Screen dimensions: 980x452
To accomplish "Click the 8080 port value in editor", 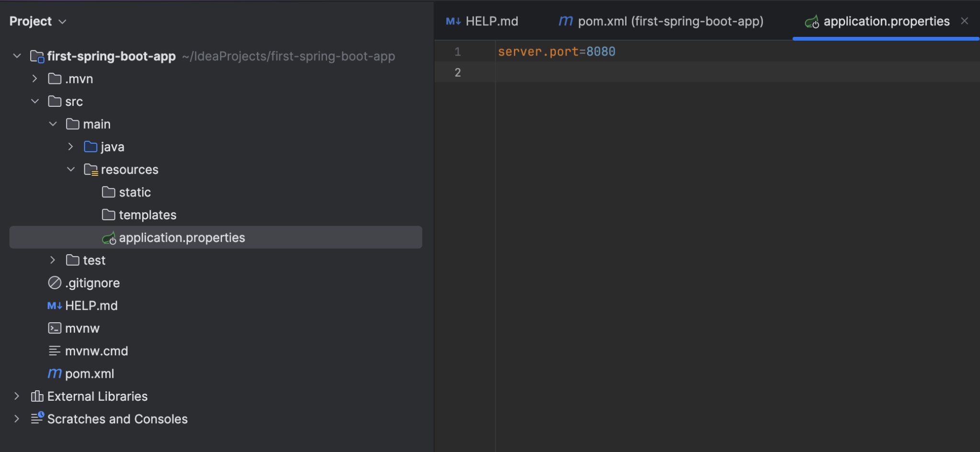I will (x=601, y=52).
